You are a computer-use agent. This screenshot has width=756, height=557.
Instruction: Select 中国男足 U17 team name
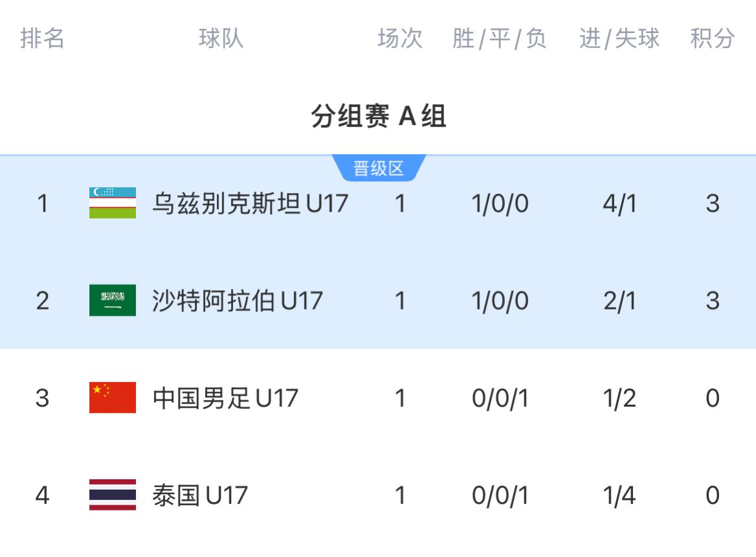point(225,398)
